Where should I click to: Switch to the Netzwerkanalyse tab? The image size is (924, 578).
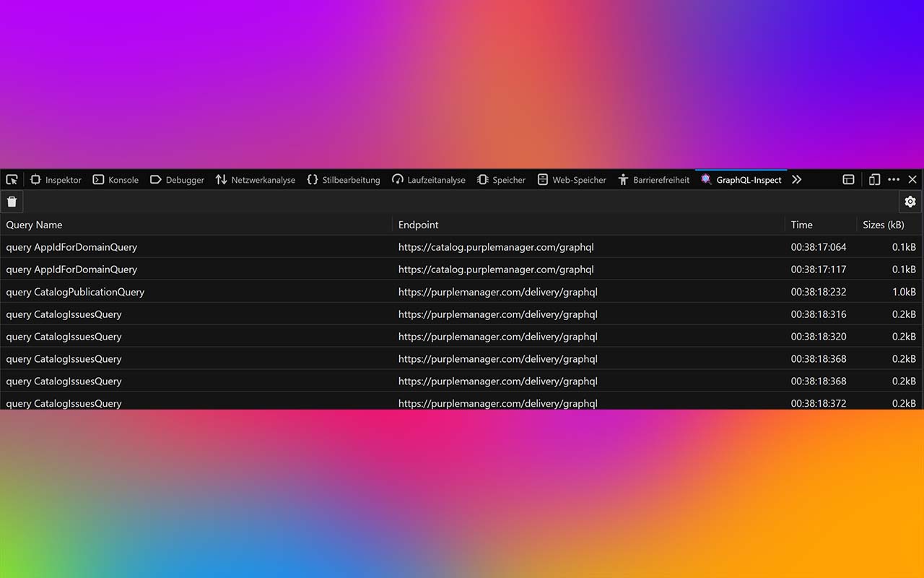(x=256, y=179)
